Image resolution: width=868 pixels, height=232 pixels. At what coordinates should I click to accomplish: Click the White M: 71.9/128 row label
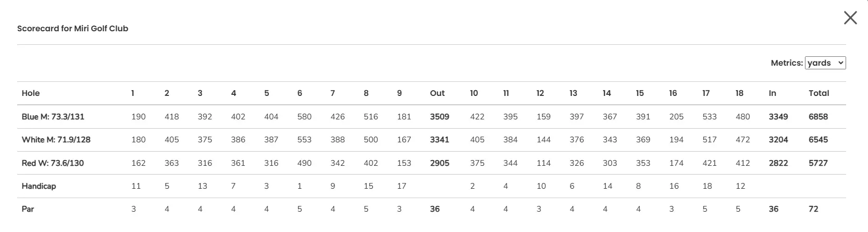(56, 140)
